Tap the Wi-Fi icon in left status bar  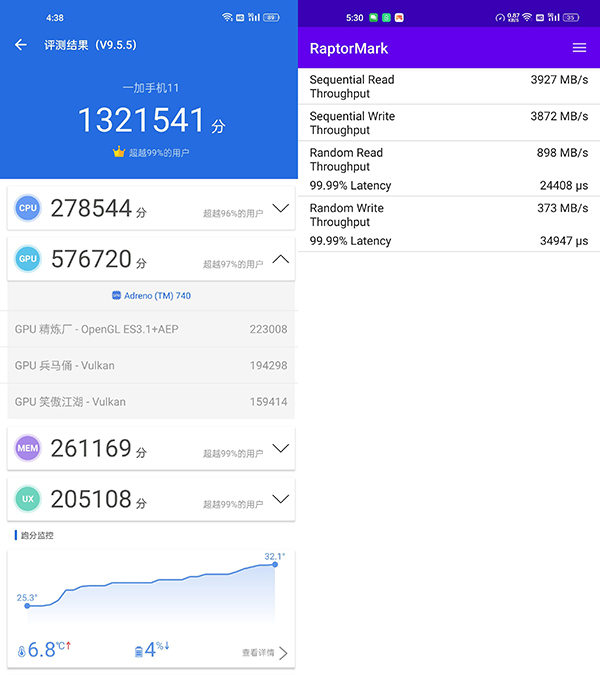[x=228, y=17]
